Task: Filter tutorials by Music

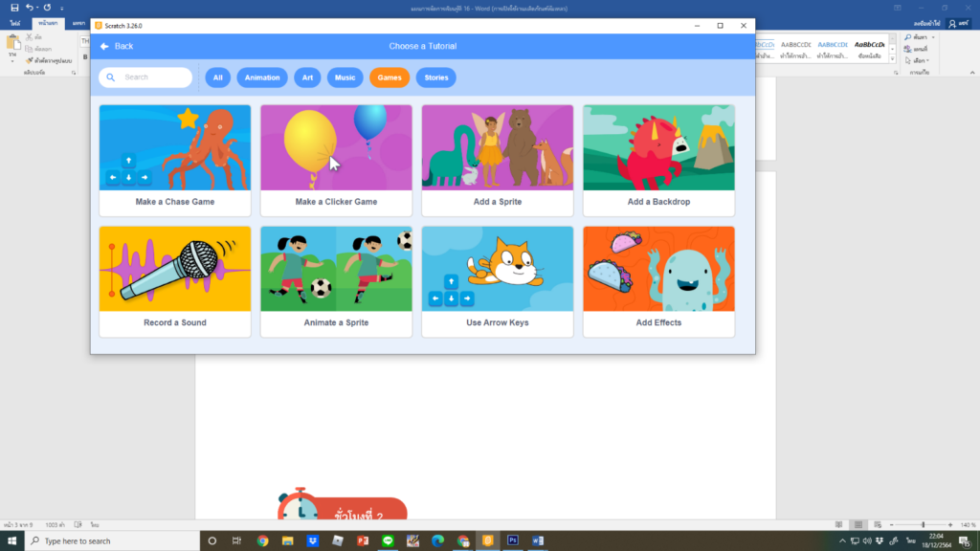Action: [345, 77]
